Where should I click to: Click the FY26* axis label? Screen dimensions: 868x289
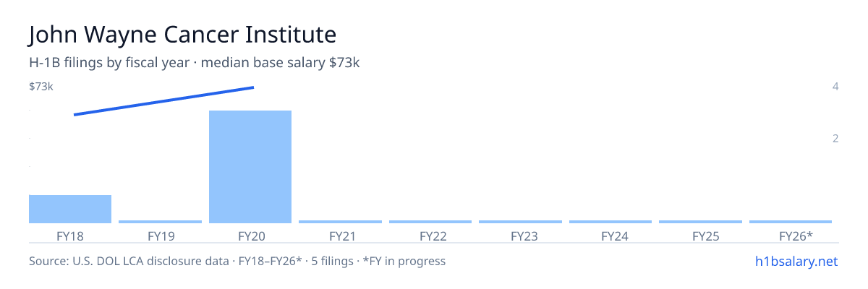[x=796, y=236]
